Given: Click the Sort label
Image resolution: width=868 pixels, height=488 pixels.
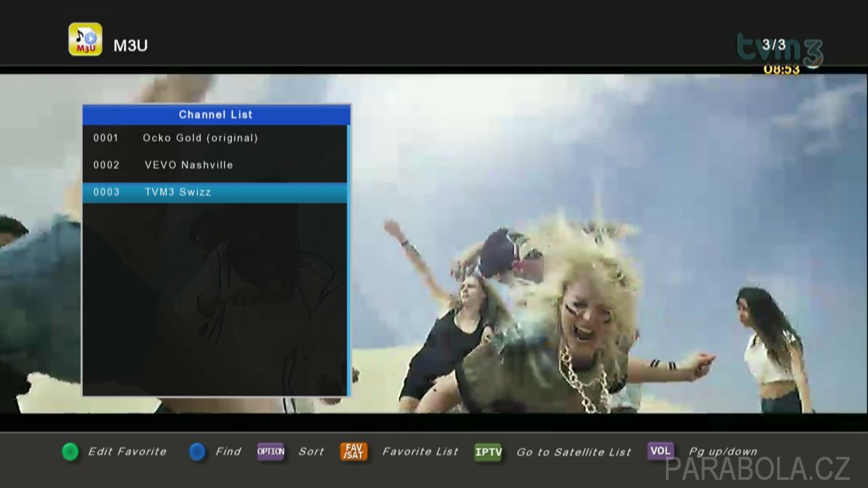Looking at the screenshot, I should (311, 451).
